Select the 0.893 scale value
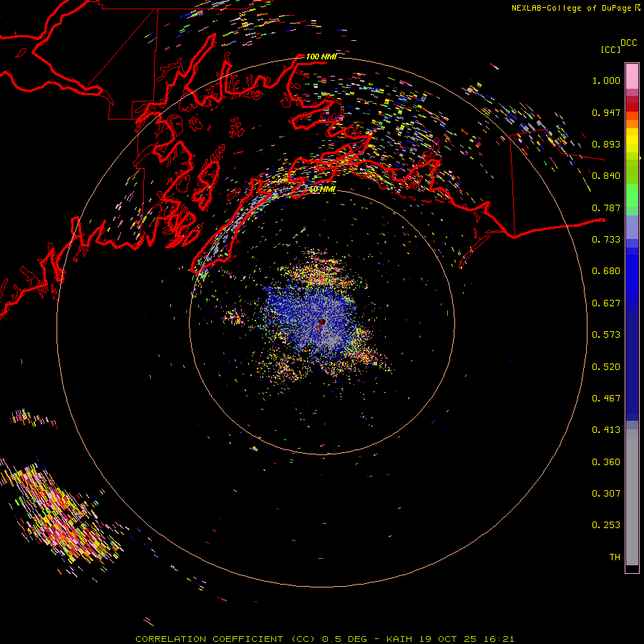The width and height of the screenshot is (644, 644). (x=606, y=144)
